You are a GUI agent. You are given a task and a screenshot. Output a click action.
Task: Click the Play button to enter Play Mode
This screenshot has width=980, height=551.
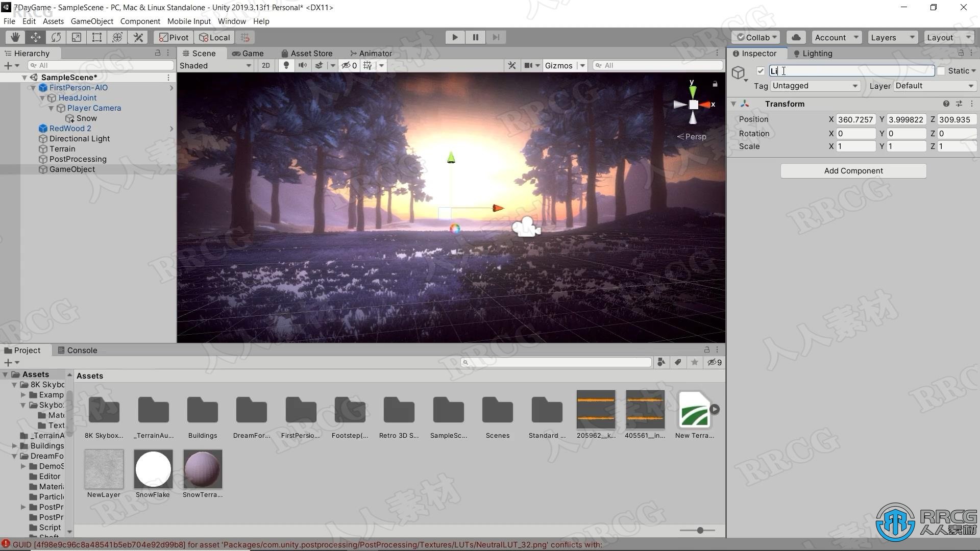click(x=455, y=37)
